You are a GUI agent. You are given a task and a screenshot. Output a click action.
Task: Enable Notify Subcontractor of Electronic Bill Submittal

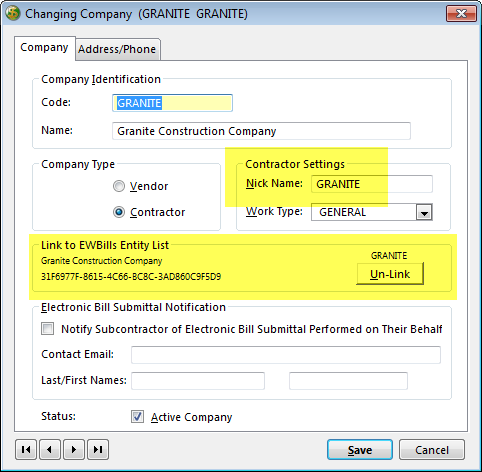click(47, 329)
